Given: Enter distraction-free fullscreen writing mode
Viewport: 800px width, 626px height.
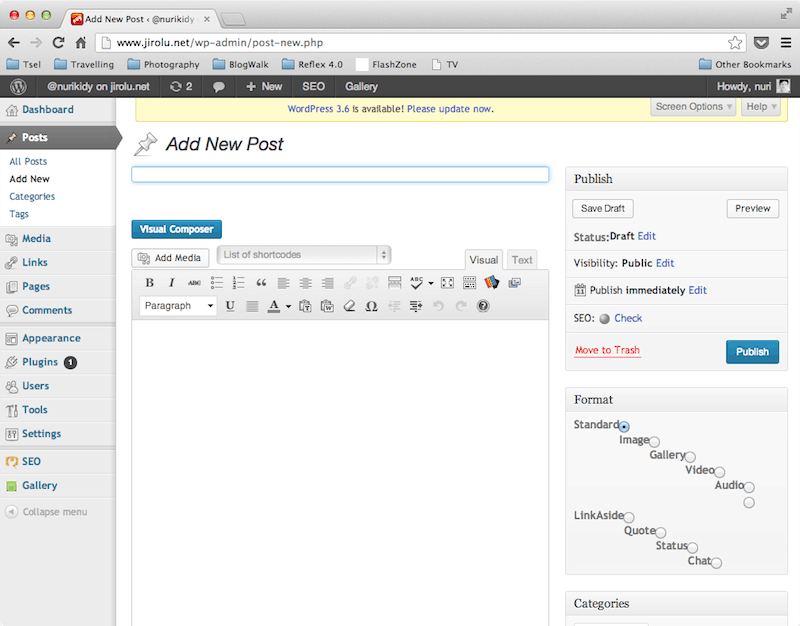Looking at the screenshot, I should 447,283.
